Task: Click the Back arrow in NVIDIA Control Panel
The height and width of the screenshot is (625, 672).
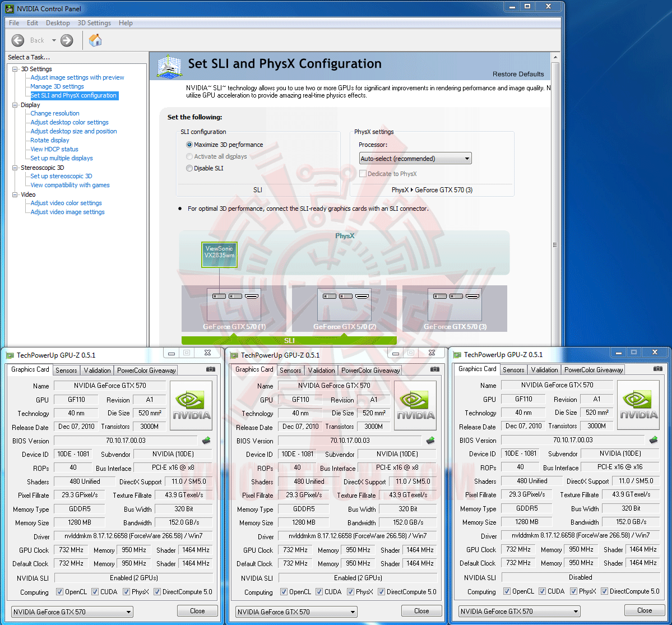Action: [x=17, y=40]
